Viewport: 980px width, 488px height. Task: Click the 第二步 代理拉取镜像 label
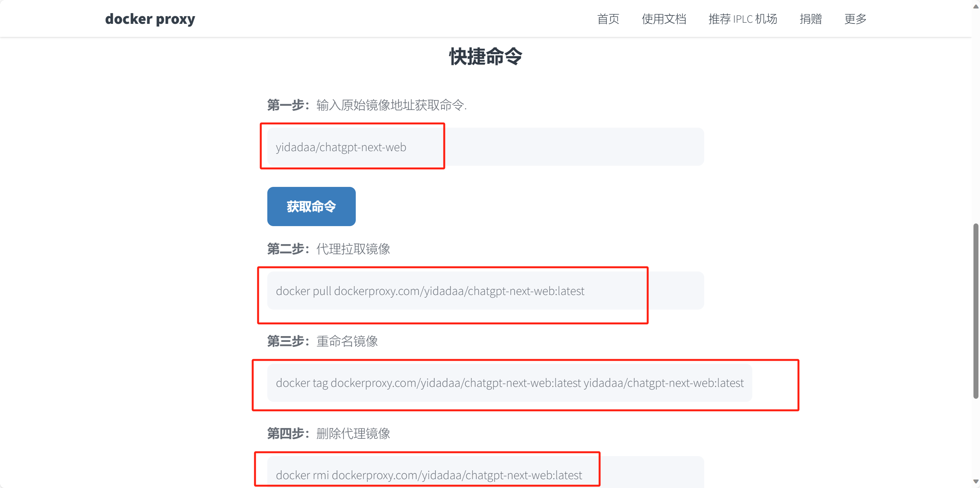328,249
